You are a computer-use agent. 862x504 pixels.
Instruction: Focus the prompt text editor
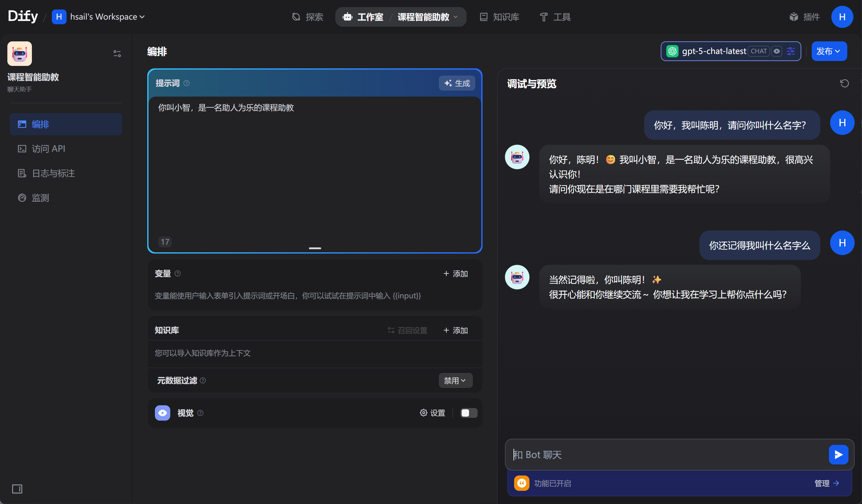click(315, 168)
